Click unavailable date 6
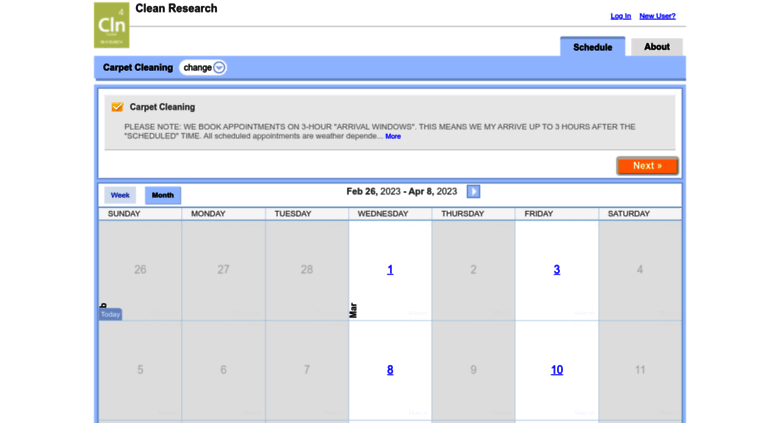Screen dimensions: 777x423 click(x=223, y=370)
